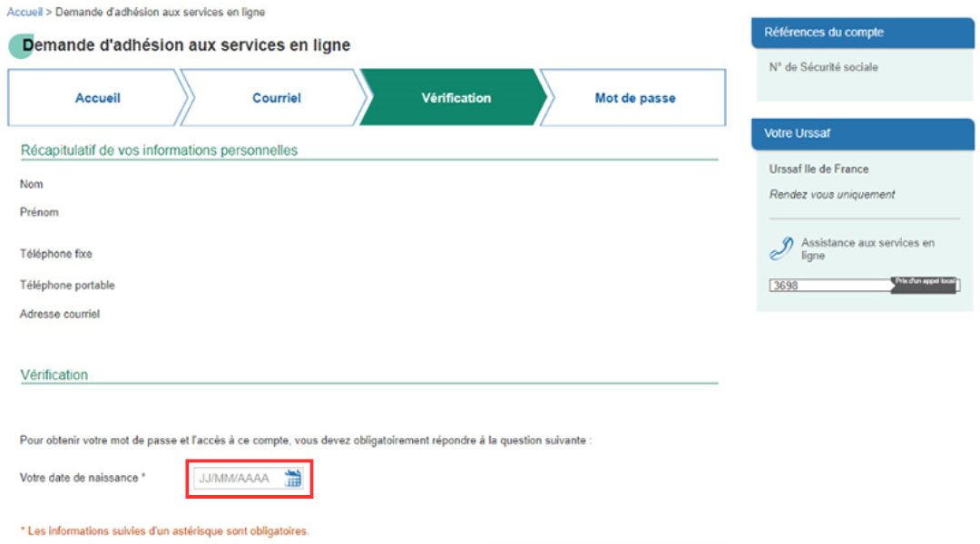
Task: Go to the Mot de passe step
Action: (634, 98)
